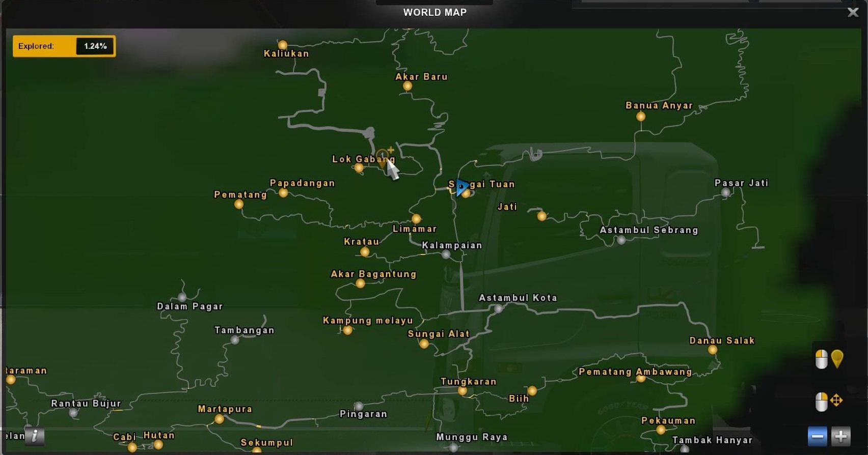Select the Pekauman city marker
The image size is (868, 455).
coord(661,430)
